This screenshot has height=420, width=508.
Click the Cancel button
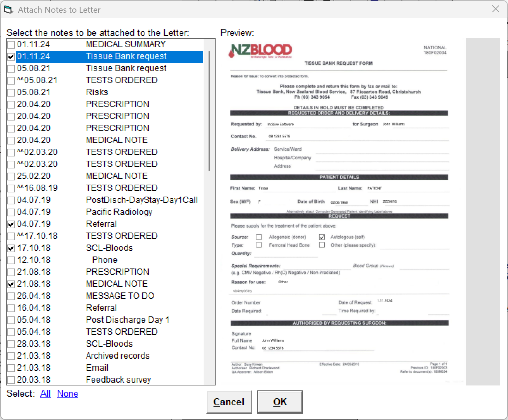click(x=229, y=402)
